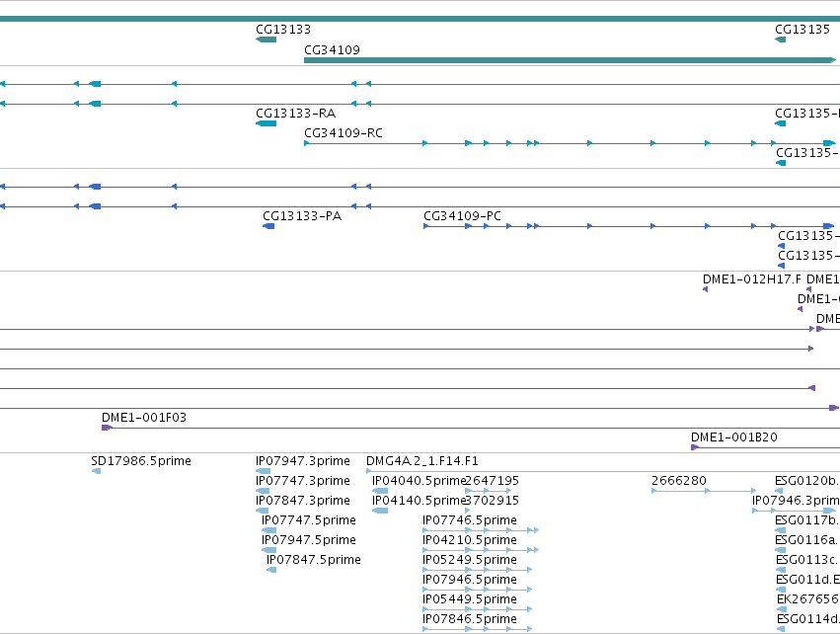Select the DME1-001B20 clone feature
The width and height of the screenshot is (840, 634).
click(x=766, y=447)
